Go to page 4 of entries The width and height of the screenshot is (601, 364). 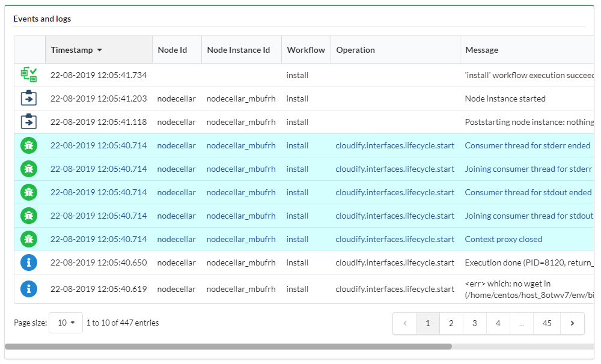pyautogui.click(x=498, y=323)
